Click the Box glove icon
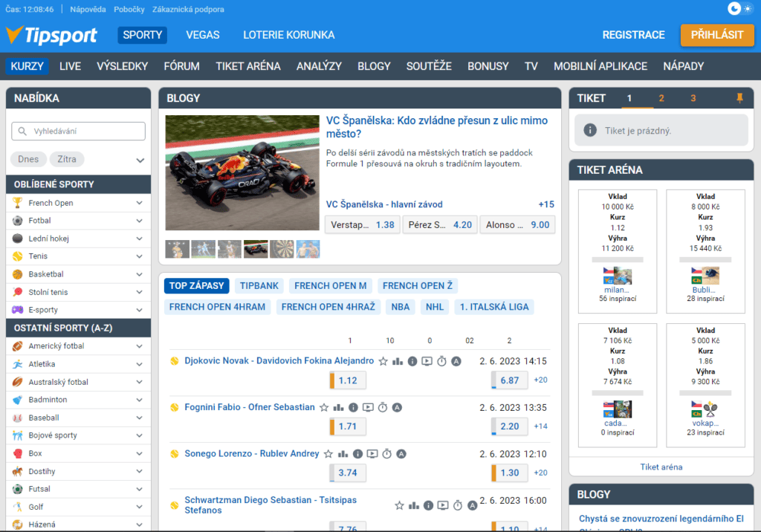This screenshot has width=761, height=532. point(18,453)
